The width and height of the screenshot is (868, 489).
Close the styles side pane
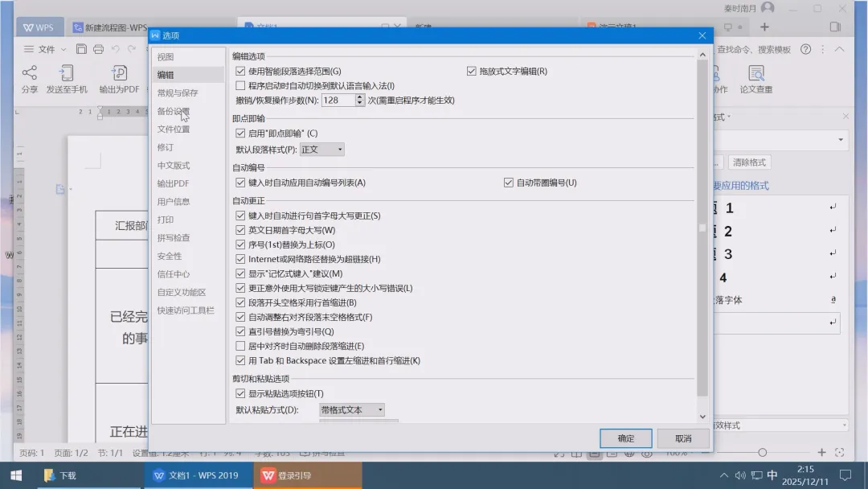coord(845,117)
